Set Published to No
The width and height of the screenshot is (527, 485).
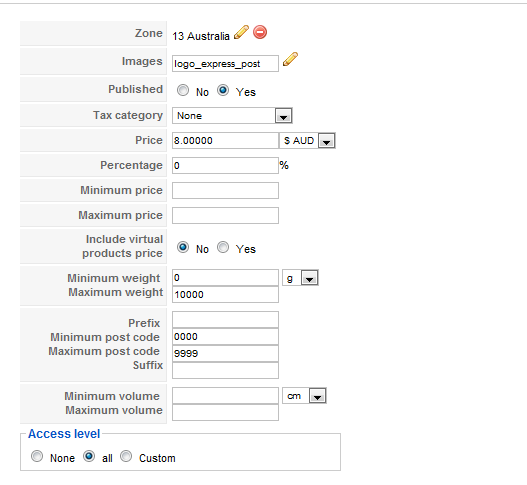tap(183, 90)
